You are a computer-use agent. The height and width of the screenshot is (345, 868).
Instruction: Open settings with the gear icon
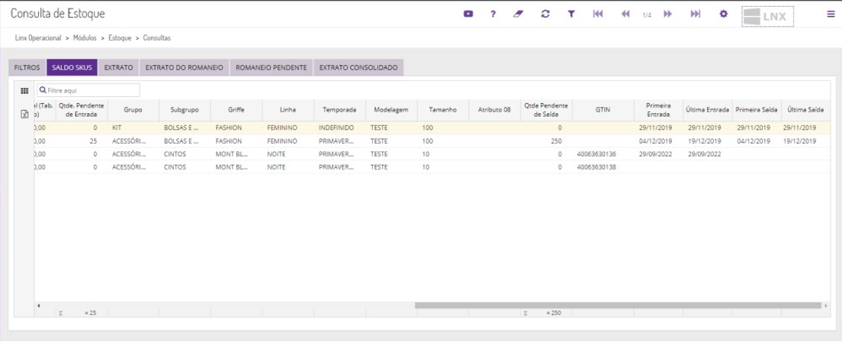coord(723,14)
